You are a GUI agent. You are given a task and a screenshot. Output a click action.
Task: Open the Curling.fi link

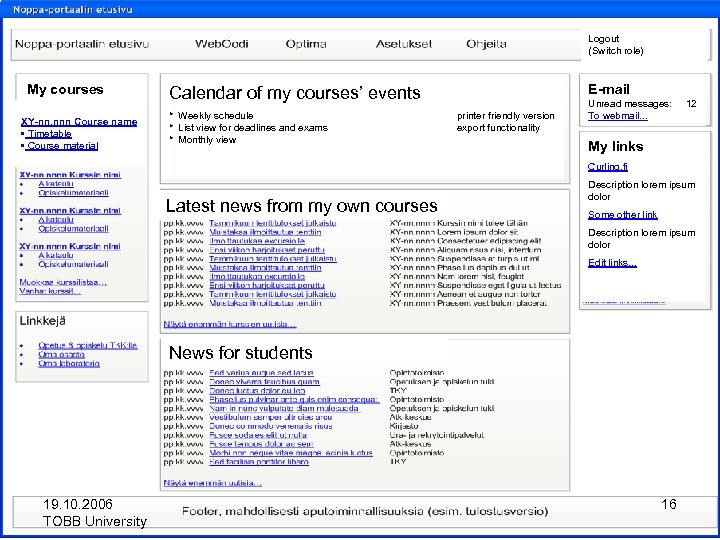[608, 167]
